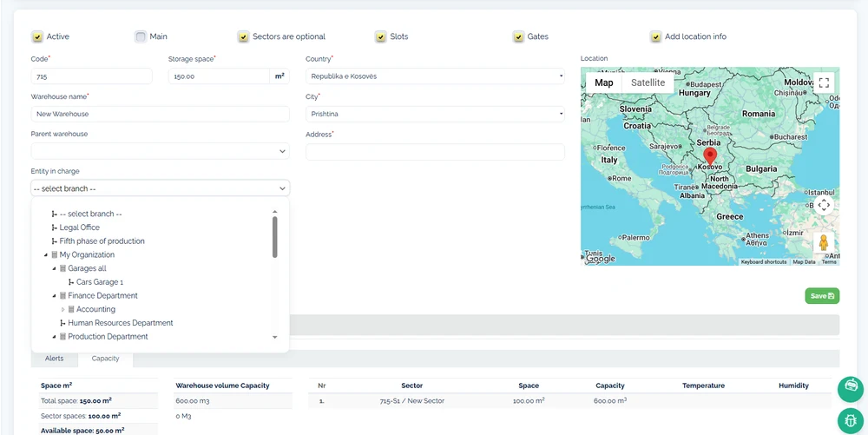
Task: Switch to the Capacity tab
Action: point(105,359)
